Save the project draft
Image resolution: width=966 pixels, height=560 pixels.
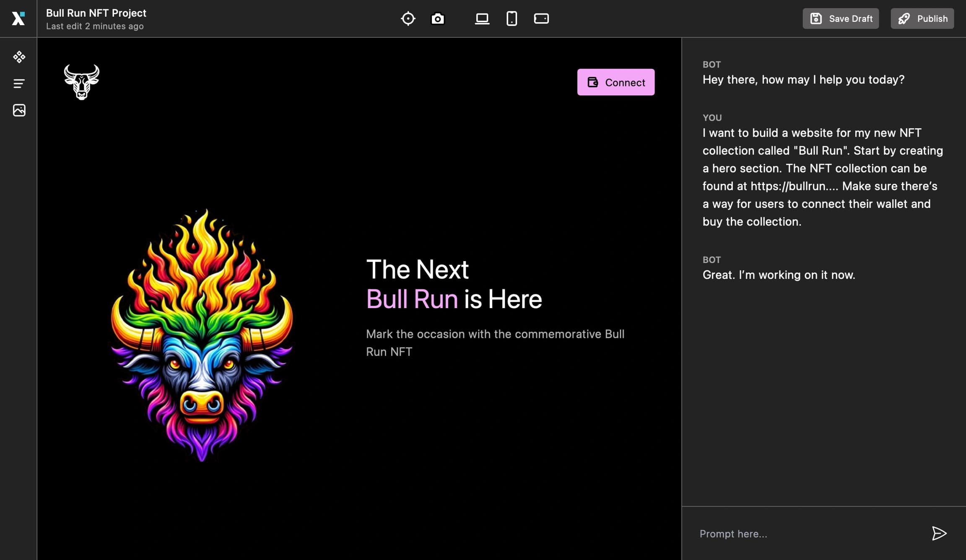click(841, 18)
